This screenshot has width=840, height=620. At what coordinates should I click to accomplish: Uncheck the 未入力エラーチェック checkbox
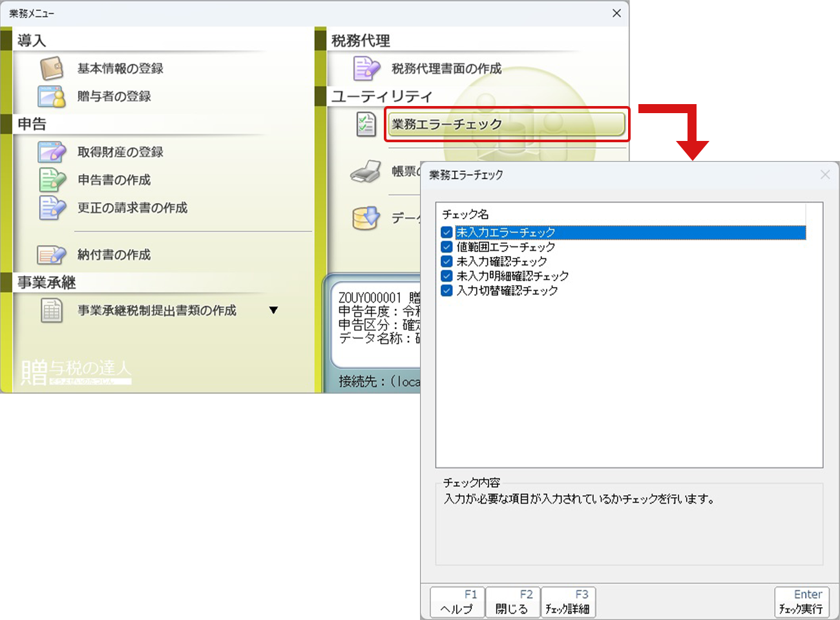tap(446, 233)
